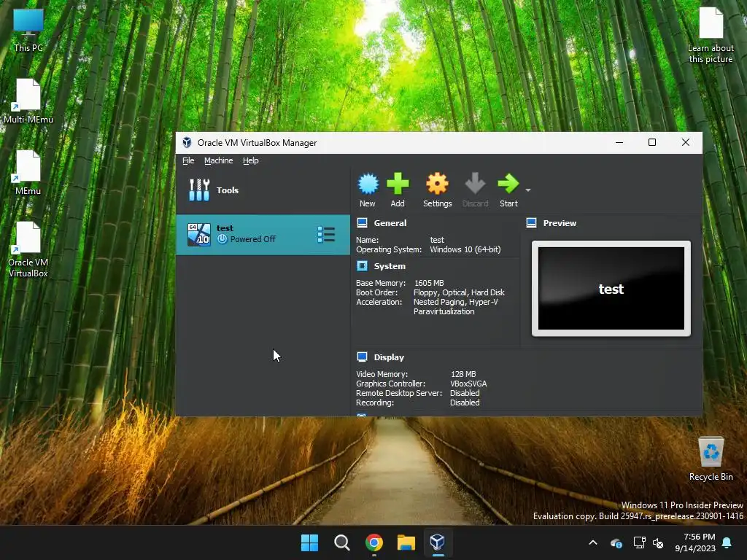Open the Help menu
The height and width of the screenshot is (560, 747).
tap(251, 160)
